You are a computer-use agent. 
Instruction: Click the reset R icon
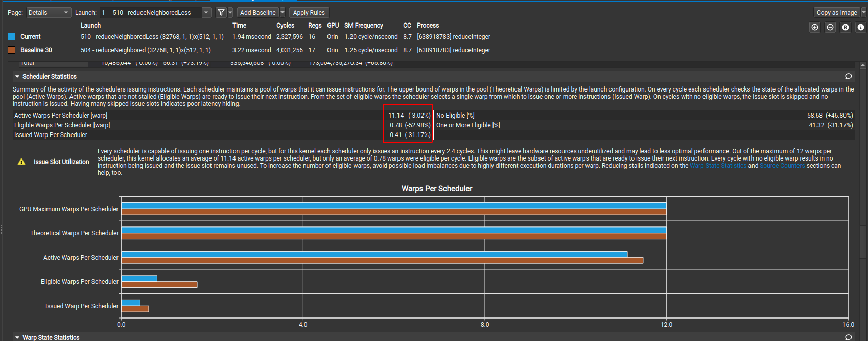click(846, 27)
